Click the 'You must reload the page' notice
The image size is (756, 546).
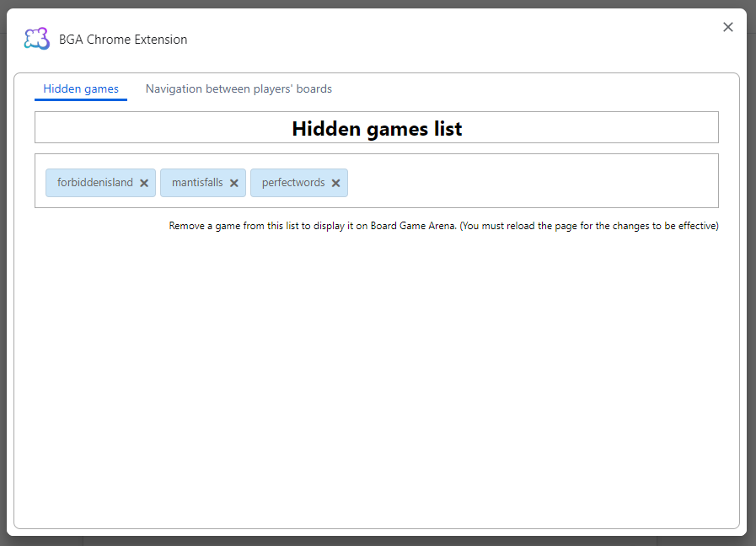590,226
